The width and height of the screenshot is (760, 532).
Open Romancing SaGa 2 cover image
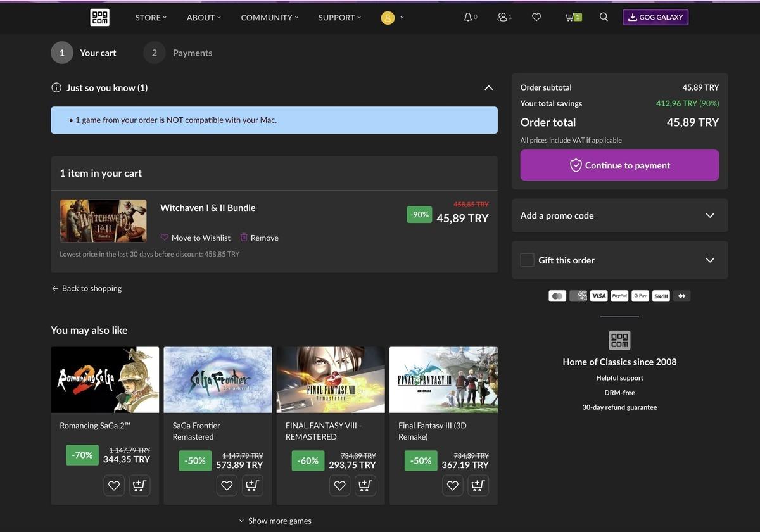(105, 379)
